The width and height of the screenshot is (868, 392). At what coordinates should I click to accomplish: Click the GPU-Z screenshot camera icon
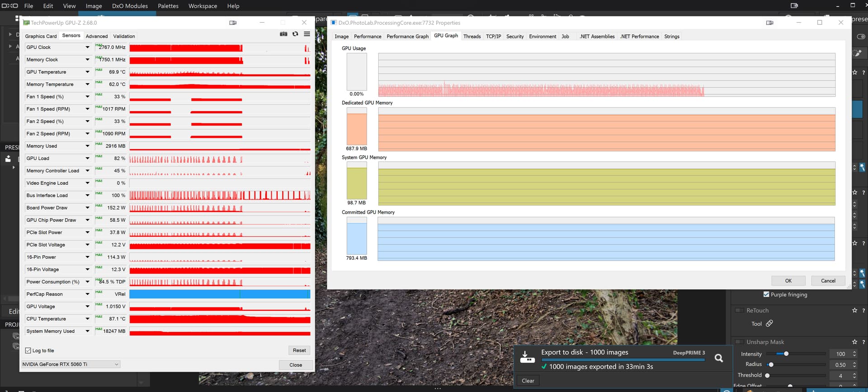[x=283, y=34]
